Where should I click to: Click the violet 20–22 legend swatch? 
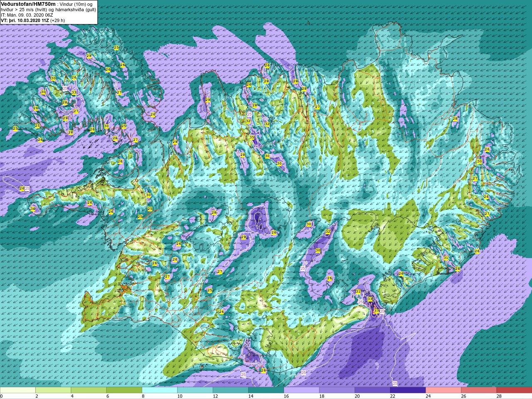[372, 390]
